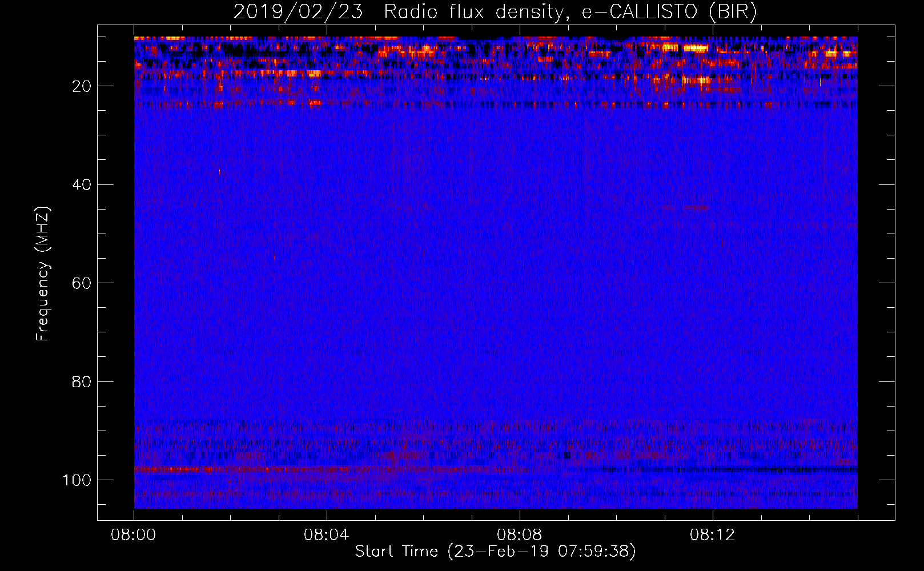
Task: Click the 80 MHz frequency tick label
Action: click(x=82, y=382)
